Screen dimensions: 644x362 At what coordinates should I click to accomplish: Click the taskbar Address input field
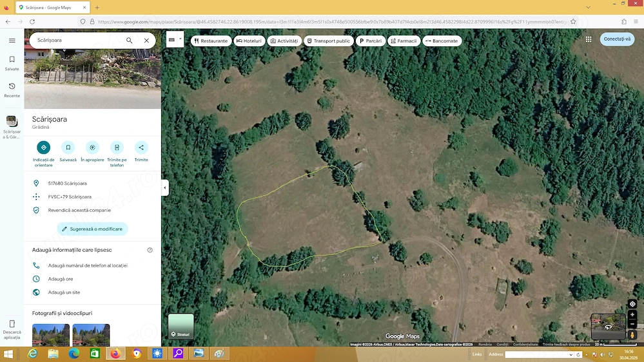[x=537, y=354]
